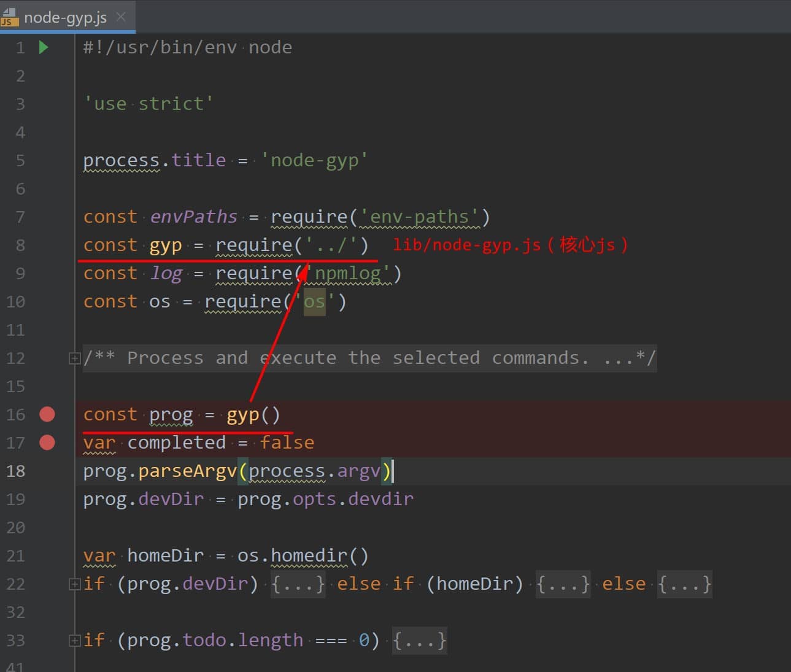Click the homedir() call on line 21
The width and height of the screenshot is (791, 672).
click(320, 555)
